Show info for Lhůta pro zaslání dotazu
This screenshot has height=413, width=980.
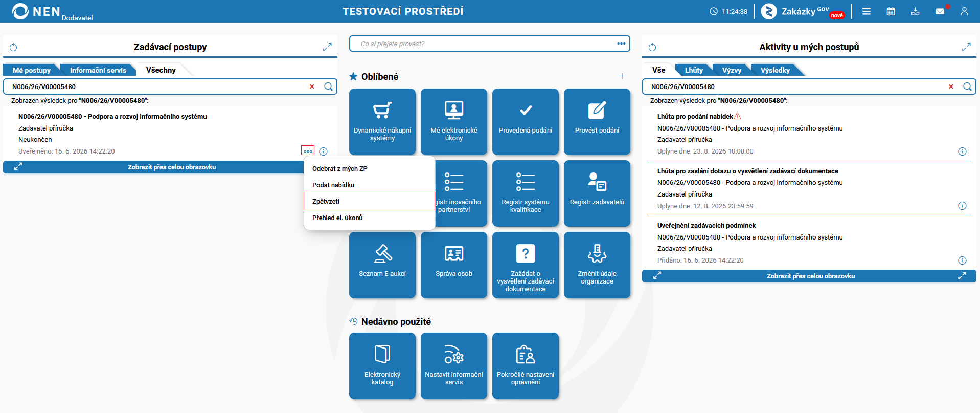point(962,206)
